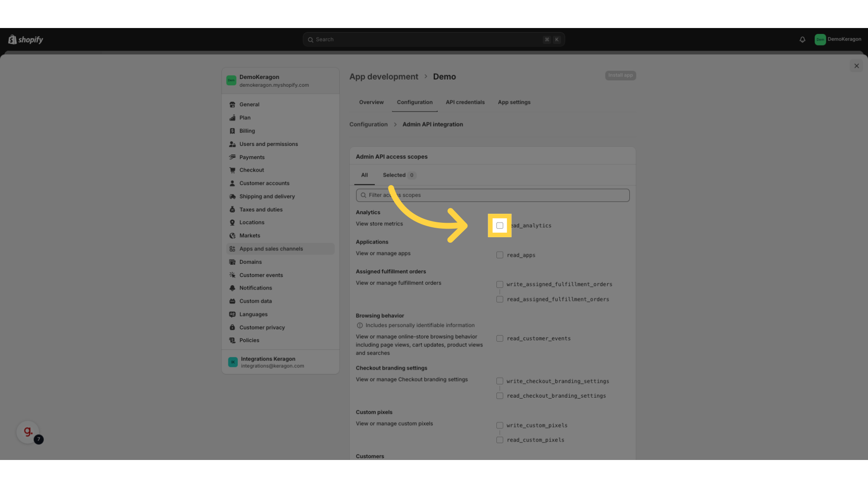The width and height of the screenshot is (868, 488).
Task: Show All access scopes tab
Action: point(364,175)
